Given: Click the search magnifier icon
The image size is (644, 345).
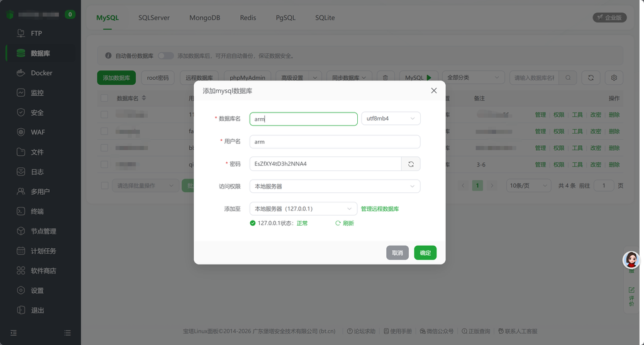Looking at the screenshot, I should click(568, 77).
